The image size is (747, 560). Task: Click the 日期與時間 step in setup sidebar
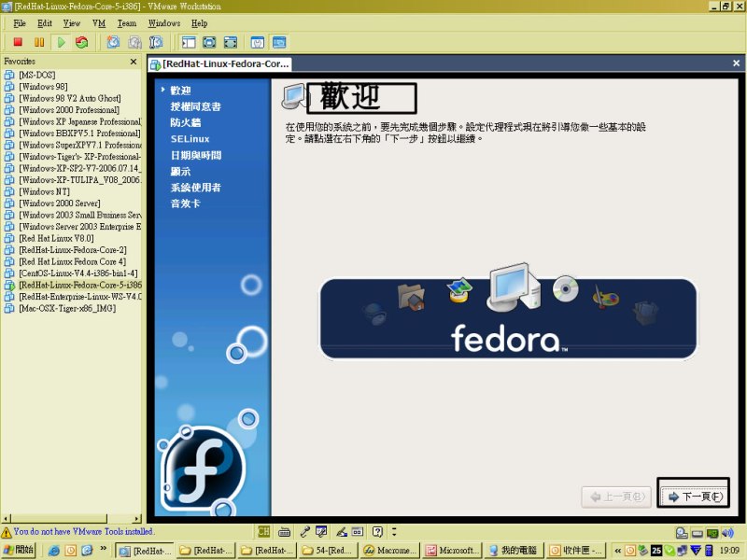[x=196, y=155]
